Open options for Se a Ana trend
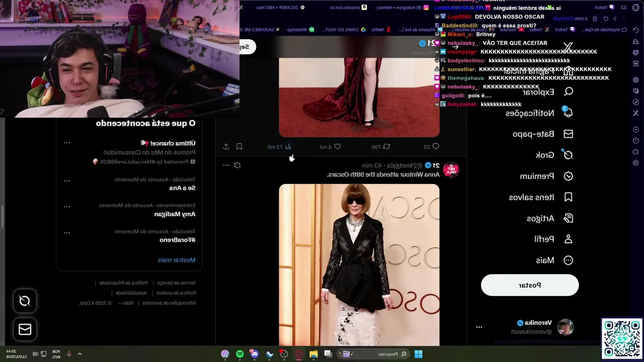This screenshot has width=644, height=362. click(66, 180)
